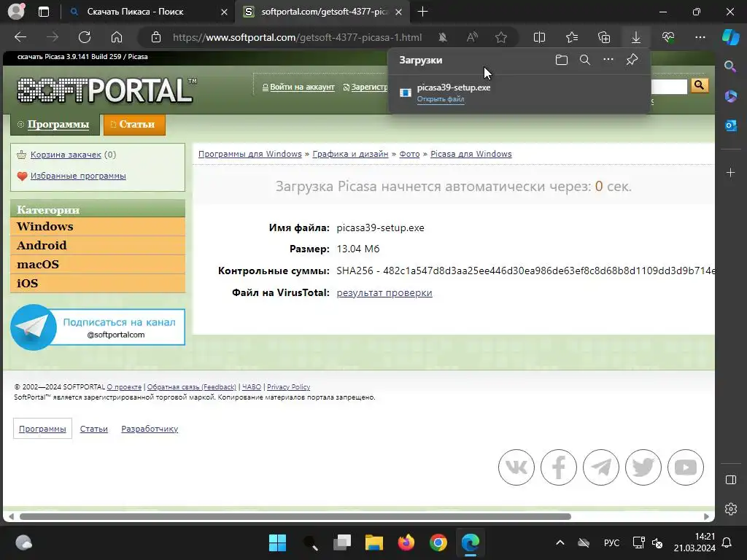Toggle the Downloads toolbar button
This screenshot has height=560, width=747.
click(636, 37)
